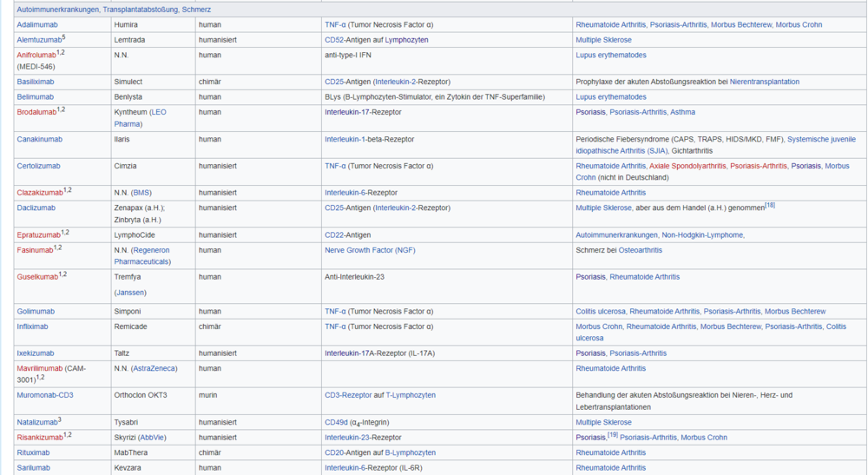Open the Adalimumab article link
The image size is (868, 475).
[x=36, y=24]
